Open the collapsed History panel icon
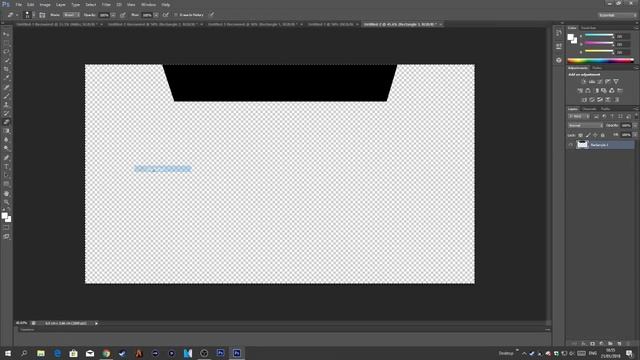This screenshot has width=640, height=360. click(558, 33)
